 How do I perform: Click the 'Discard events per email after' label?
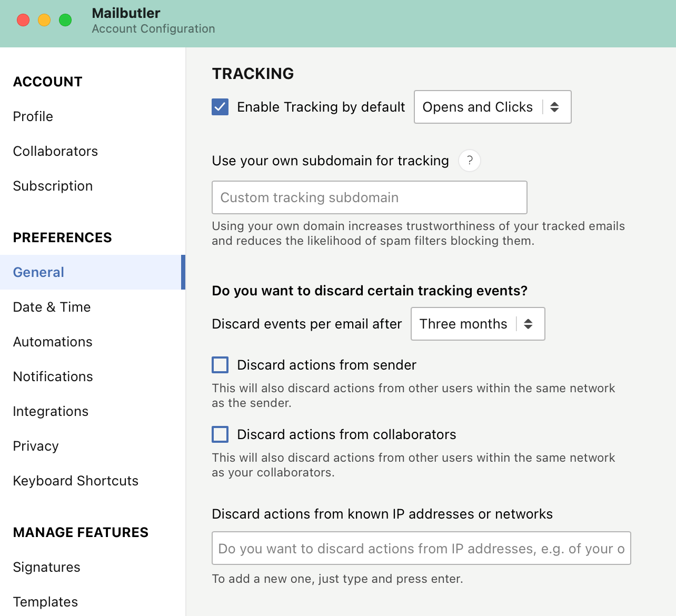point(307,324)
